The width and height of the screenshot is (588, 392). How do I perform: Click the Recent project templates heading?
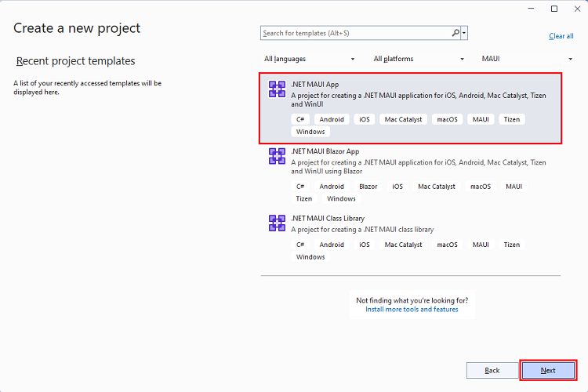click(75, 61)
